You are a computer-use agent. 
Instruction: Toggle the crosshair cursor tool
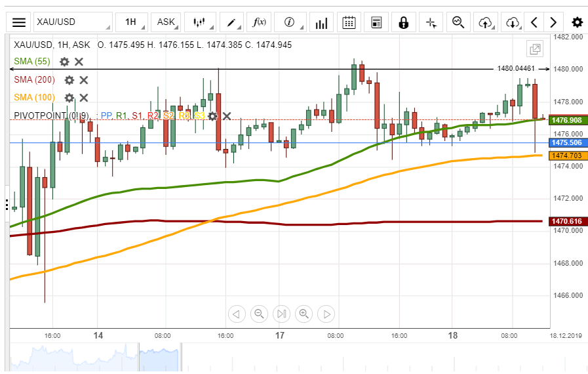point(431,22)
